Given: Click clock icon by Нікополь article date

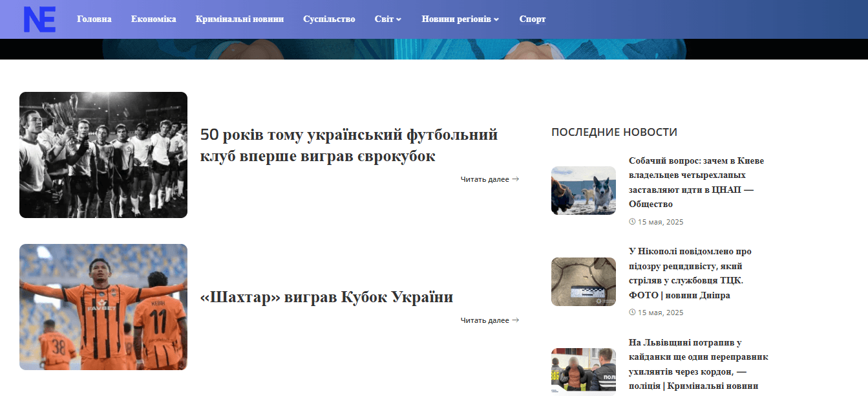Looking at the screenshot, I should point(632,313).
